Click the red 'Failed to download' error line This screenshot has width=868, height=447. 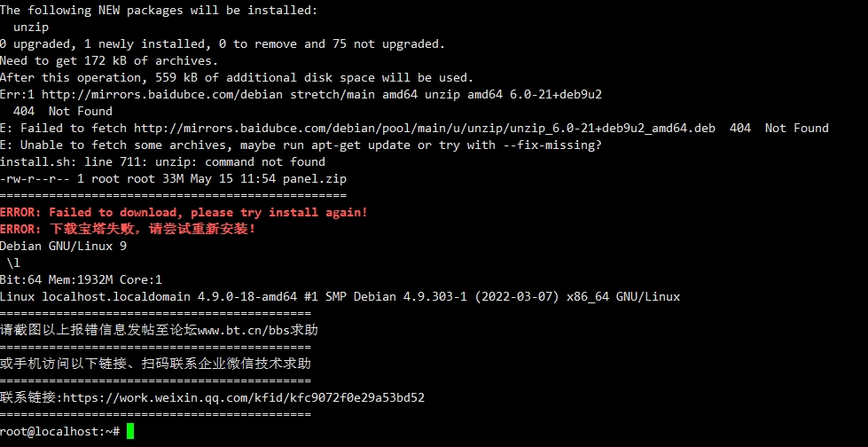click(x=184, y=212)
